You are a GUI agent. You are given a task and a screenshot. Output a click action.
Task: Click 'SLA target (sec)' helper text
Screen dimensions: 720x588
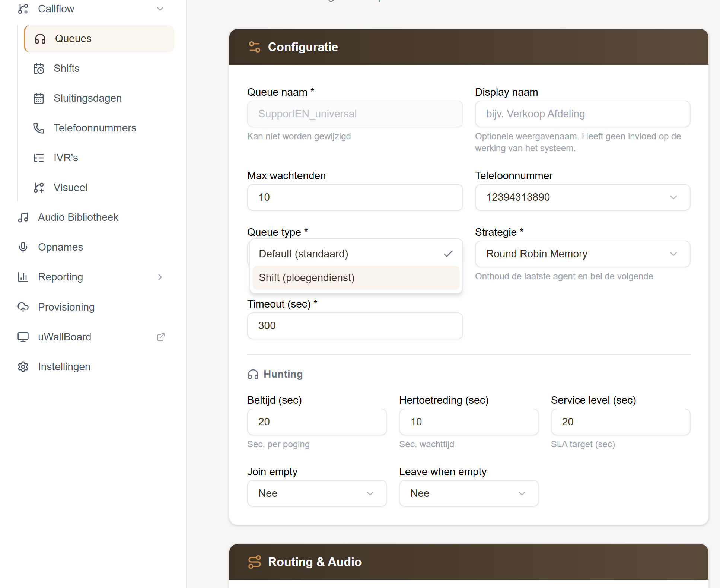point(583,444)
